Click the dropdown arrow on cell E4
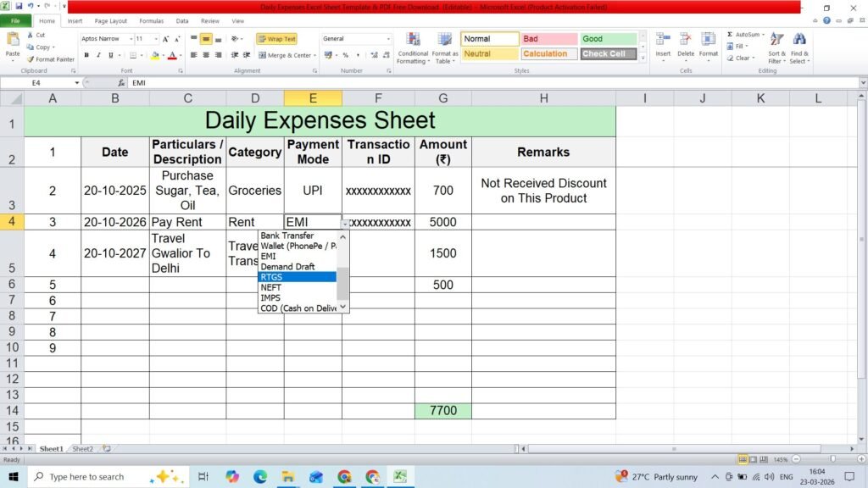 coord(345,224)
